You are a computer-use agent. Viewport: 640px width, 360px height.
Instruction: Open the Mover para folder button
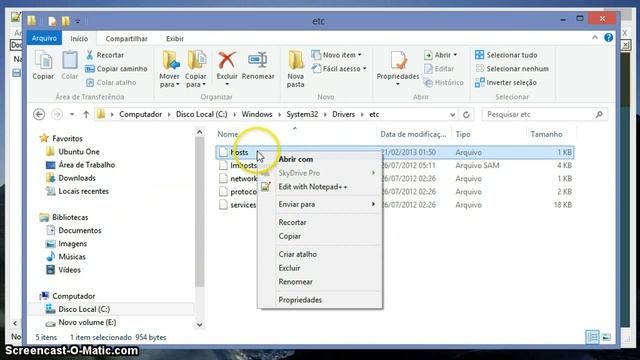click(169, 69)
